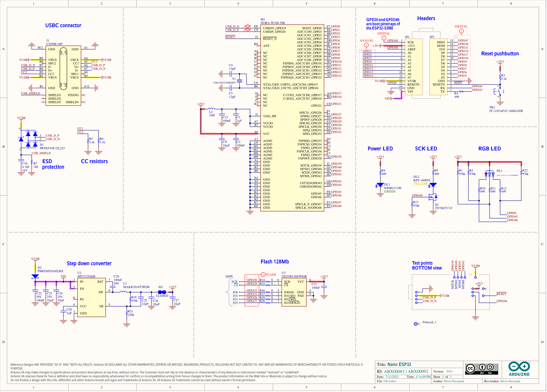The image size is (547, 392).
Task: Click the RevAuthor Silvio Navaretti field
Action: (x=510, y=381)
